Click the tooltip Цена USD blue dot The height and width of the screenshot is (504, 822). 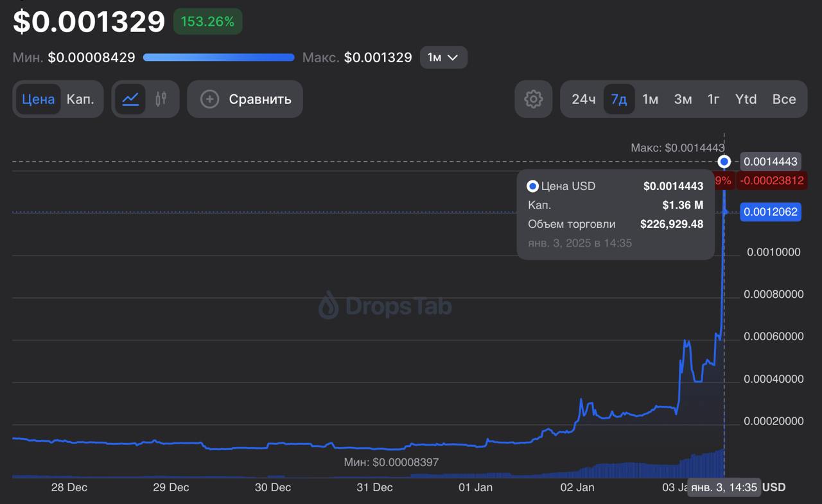point(532,186)
